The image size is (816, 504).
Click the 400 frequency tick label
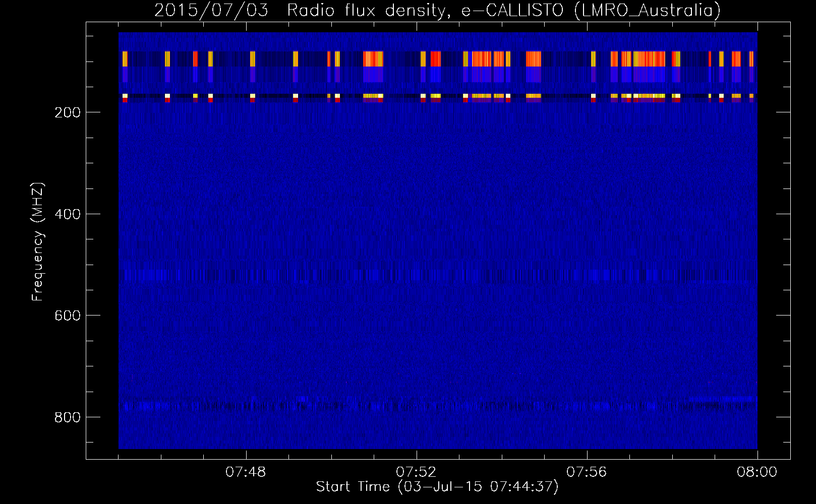tap(68, 214)
